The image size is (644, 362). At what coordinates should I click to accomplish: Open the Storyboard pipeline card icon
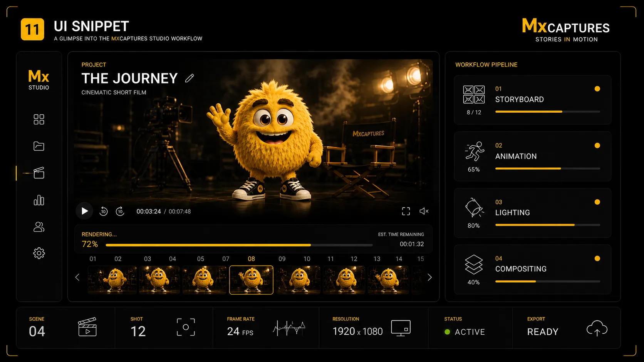point(474,95)
